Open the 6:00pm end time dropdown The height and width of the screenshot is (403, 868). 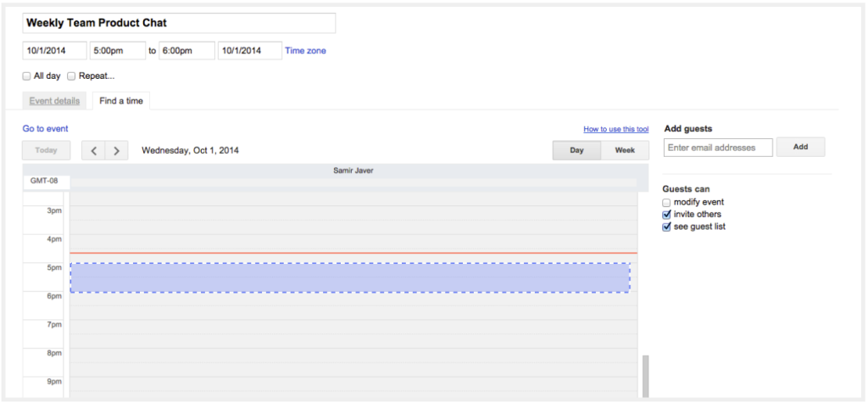186,51
